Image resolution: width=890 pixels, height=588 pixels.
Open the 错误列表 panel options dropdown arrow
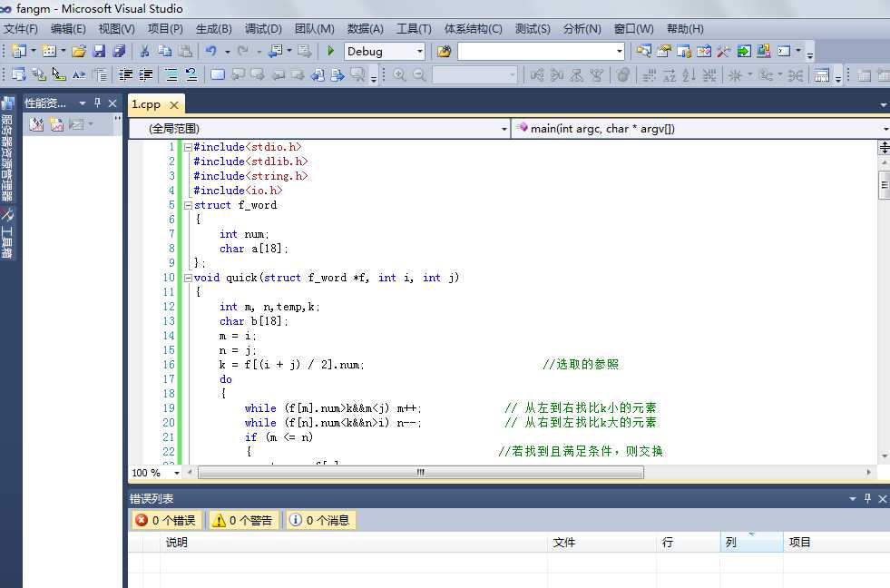[853, 499]
